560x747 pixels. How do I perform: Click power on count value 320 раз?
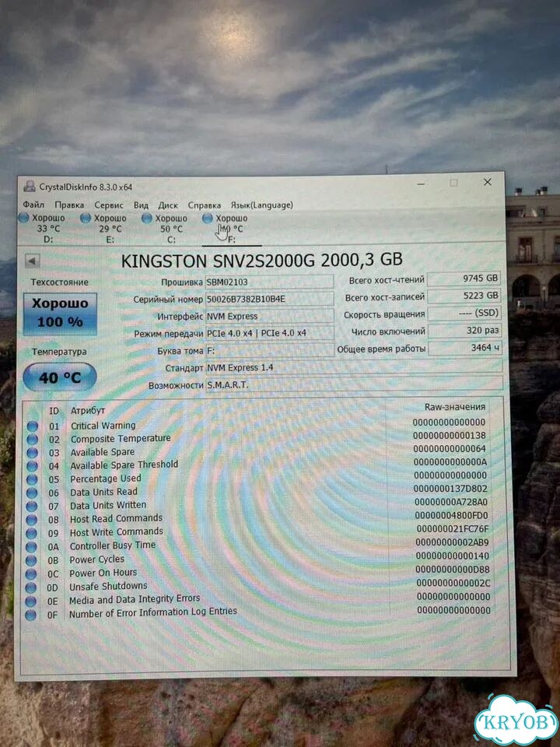coord(464,331)
